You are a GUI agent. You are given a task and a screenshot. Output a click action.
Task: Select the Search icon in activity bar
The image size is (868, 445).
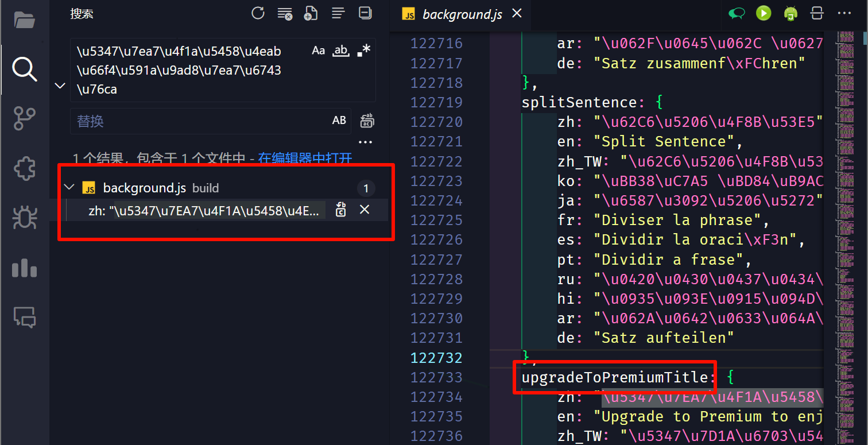(25, 69)
